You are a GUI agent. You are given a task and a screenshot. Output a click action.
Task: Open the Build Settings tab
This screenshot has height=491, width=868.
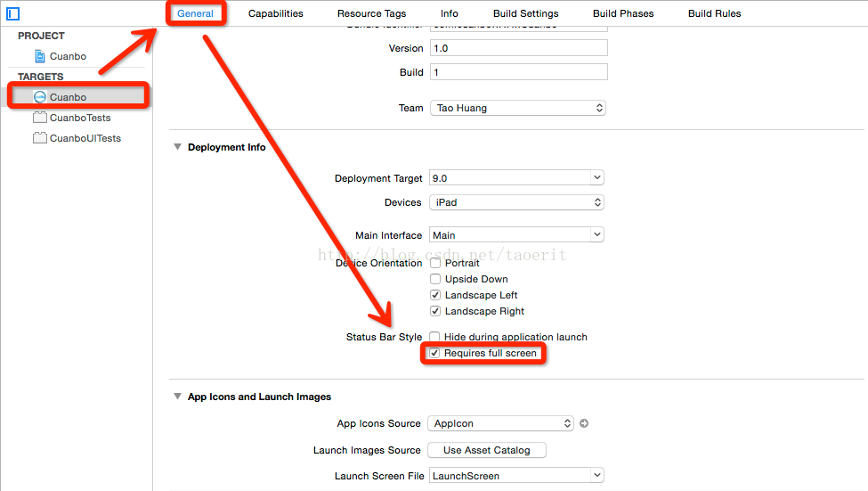coord(526,13)
